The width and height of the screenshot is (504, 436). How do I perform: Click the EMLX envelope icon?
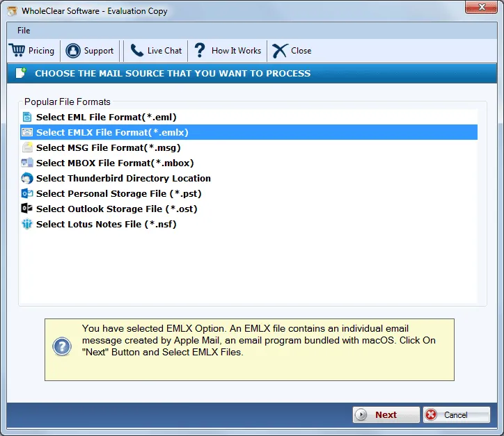tap(27, 132)
